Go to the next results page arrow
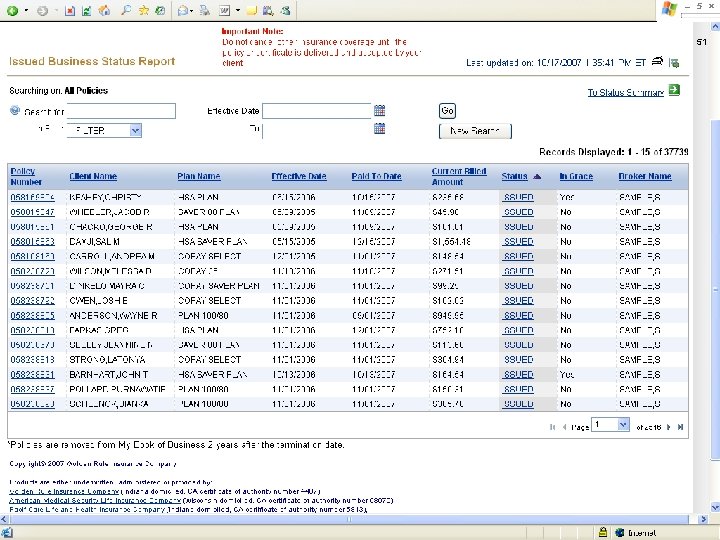 (x=669, y=427)
